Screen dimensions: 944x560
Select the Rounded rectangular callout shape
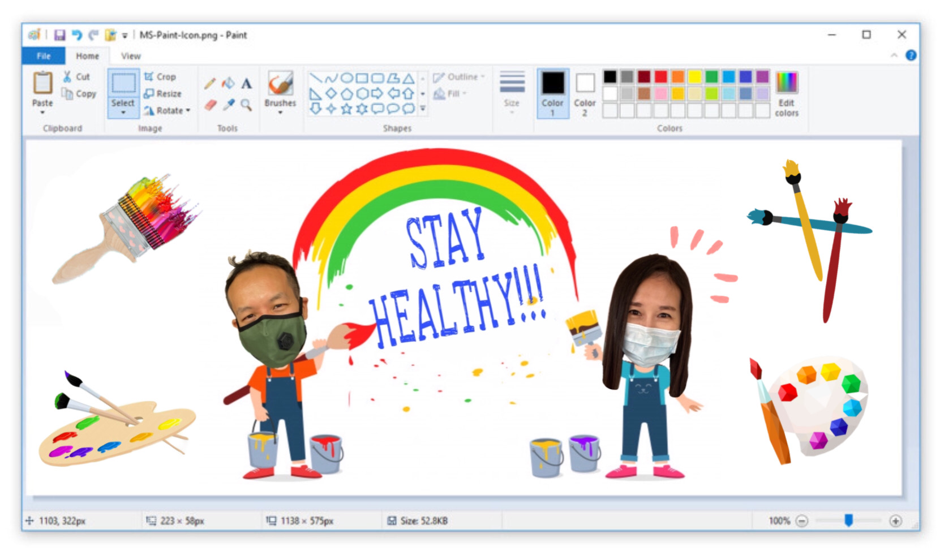pyautogui.click(x=377, y=109)
